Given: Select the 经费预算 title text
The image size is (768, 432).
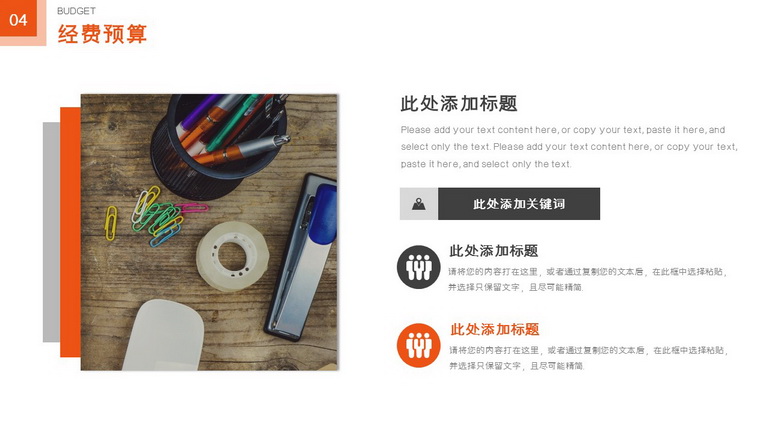Looking at the screenshot, I should 102,34.
